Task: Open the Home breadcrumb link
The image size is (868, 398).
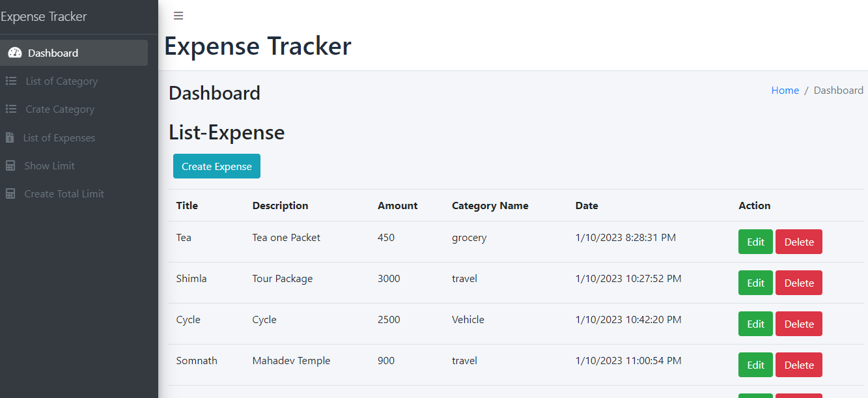Action: (x=785, y=90)
